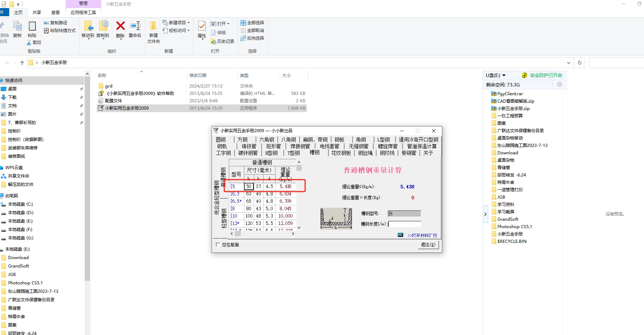Open the 共享 ribbon tab
This screenshot has height=335, width=644.
[37, 13]
